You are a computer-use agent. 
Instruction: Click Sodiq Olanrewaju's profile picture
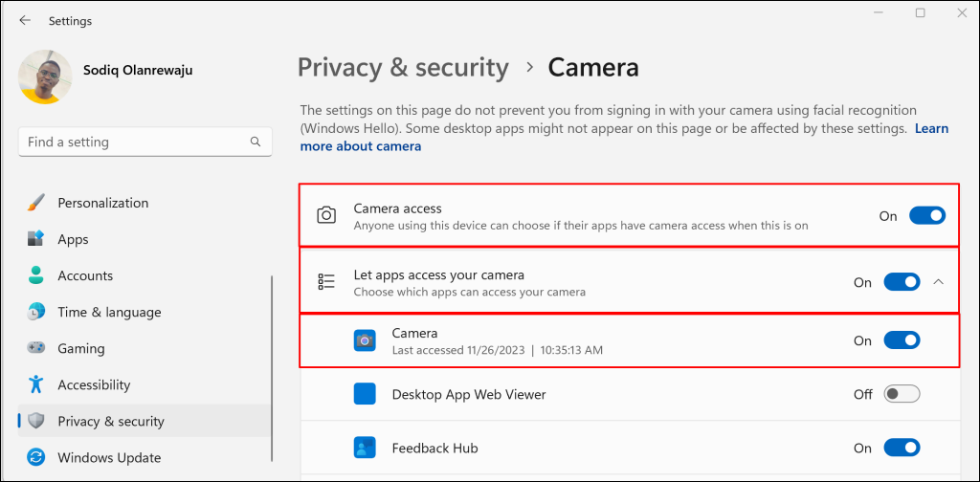(x=45, y=78)
